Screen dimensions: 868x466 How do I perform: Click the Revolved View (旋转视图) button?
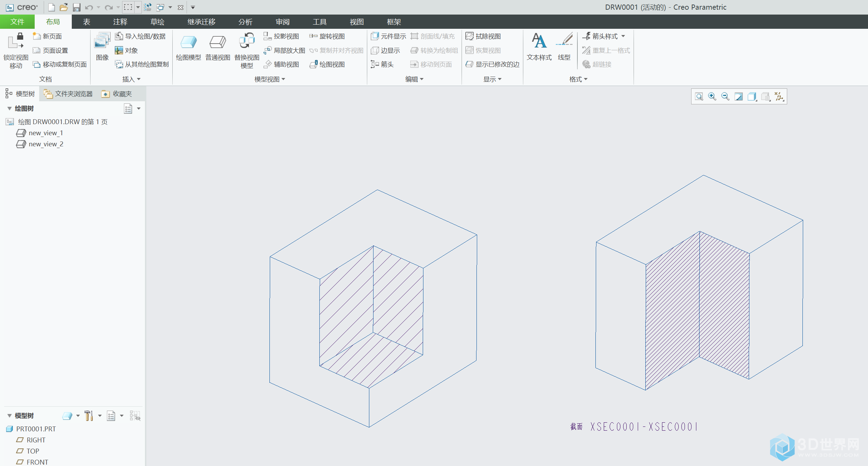coord(327,36)
